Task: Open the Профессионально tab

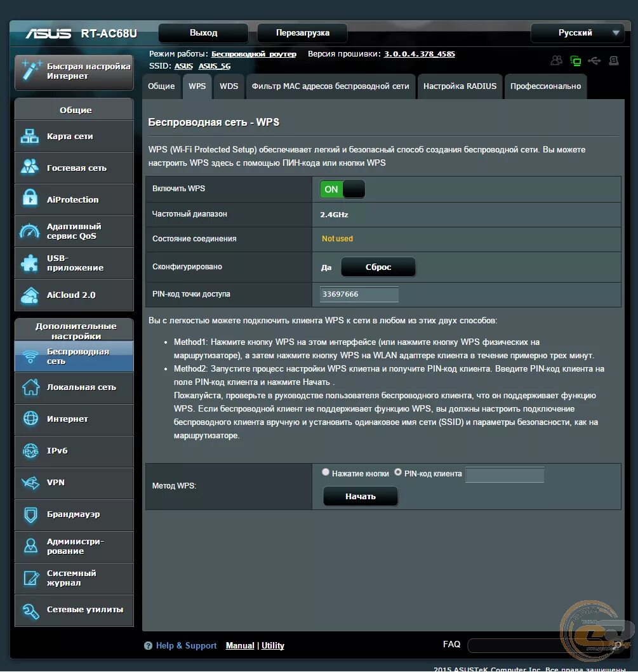Action: pyautogui.click(x=545, y=86)
